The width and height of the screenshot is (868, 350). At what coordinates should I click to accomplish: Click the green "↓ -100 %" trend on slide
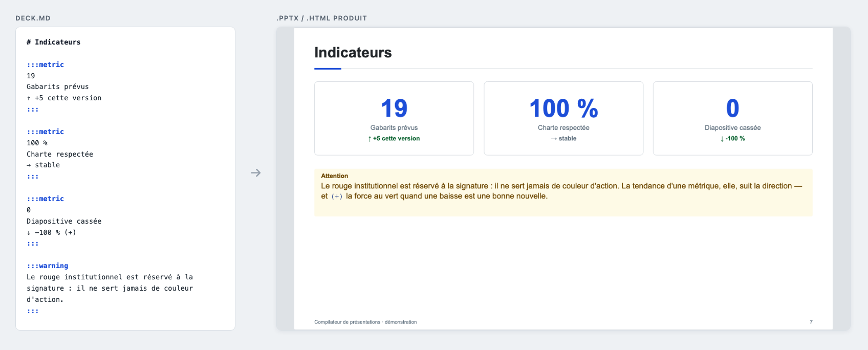733,139
